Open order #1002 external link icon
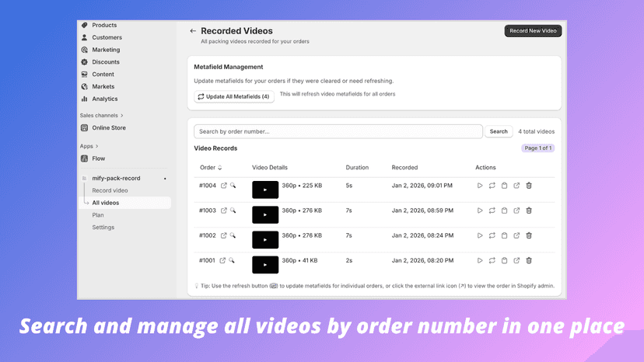Image resolution: width=644 pixels, height=362 pixels. point(224,235)
